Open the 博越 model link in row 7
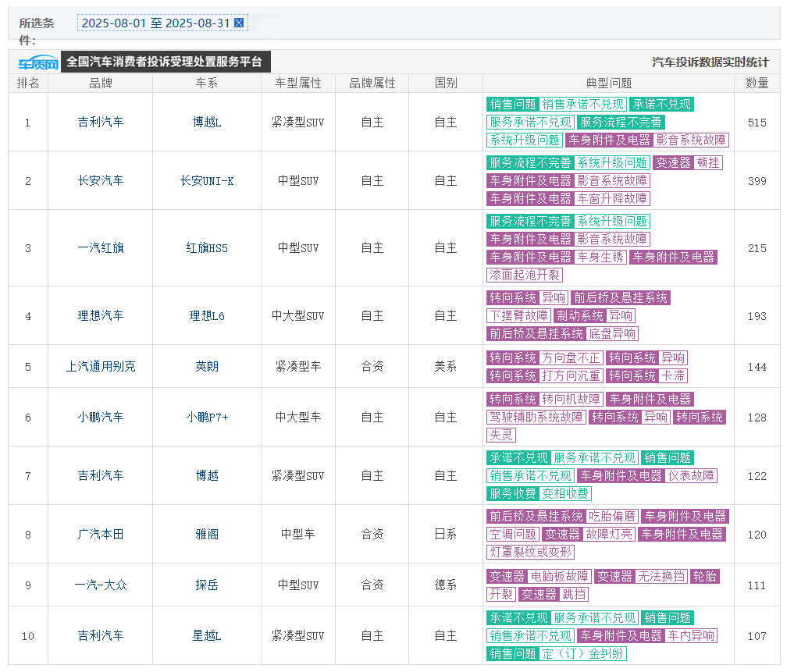Screen dimensions: 787x672 tap(207, 475)
